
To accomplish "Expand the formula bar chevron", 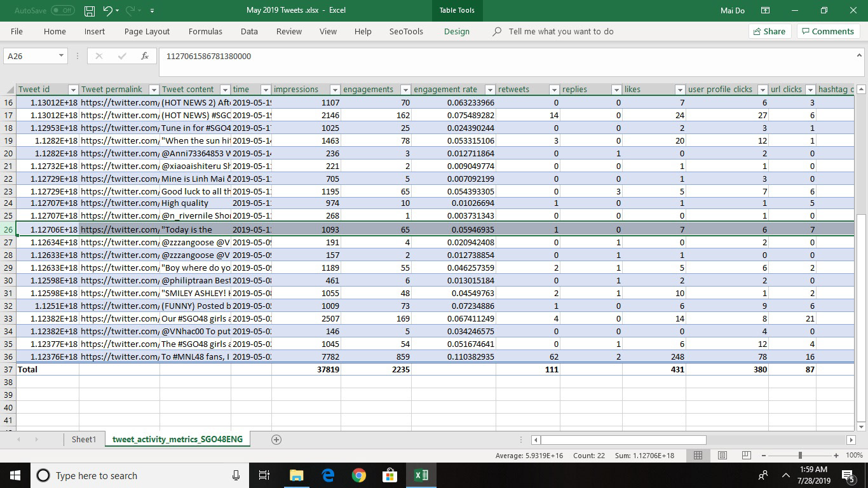I will 858,55.
